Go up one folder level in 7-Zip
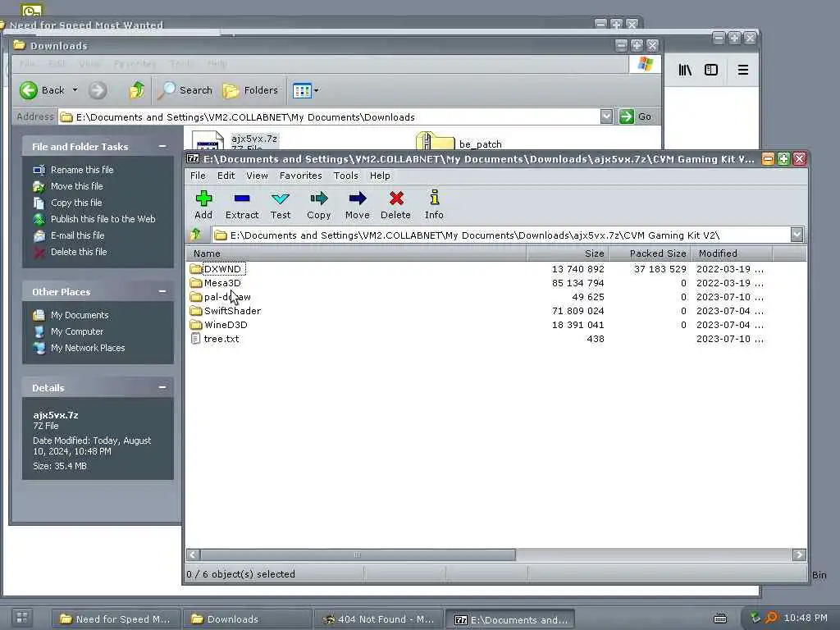Screen dimensions: 840x630 [x=195, y=235]
